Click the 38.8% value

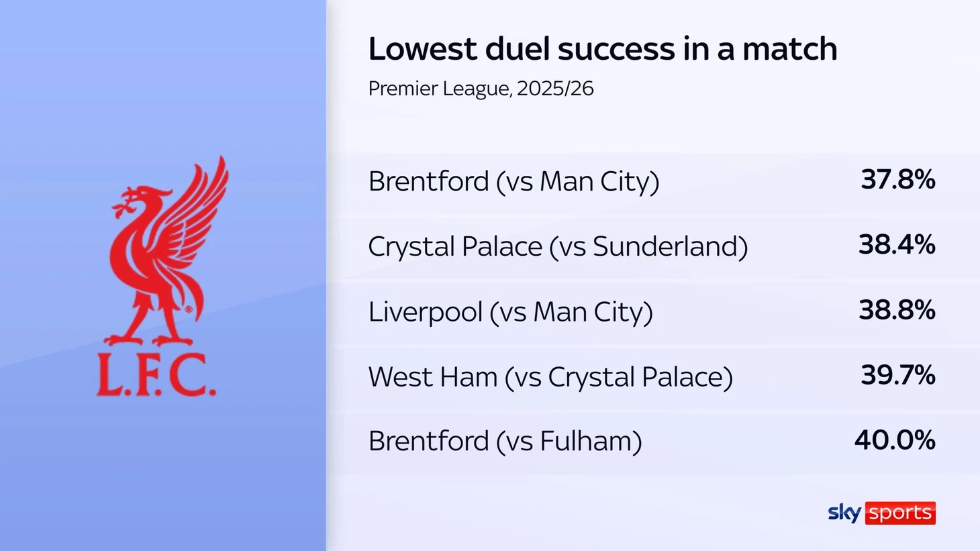(896, 310)
